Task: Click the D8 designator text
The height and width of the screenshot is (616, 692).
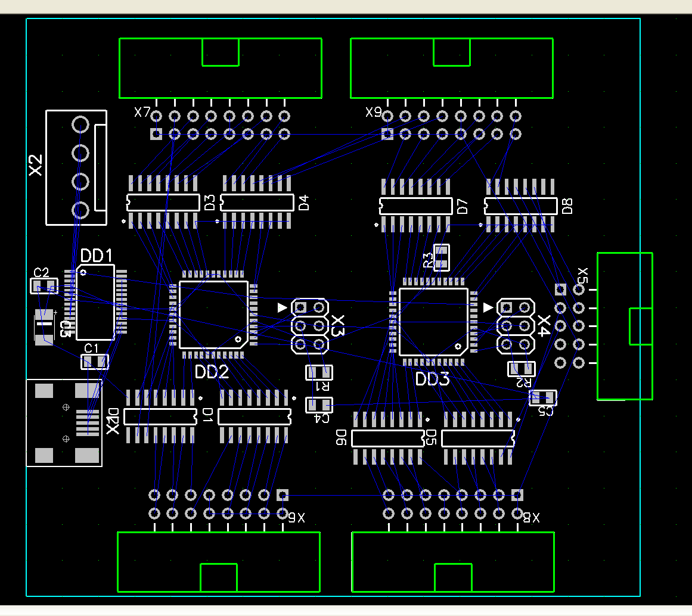Action: [567, 206]
